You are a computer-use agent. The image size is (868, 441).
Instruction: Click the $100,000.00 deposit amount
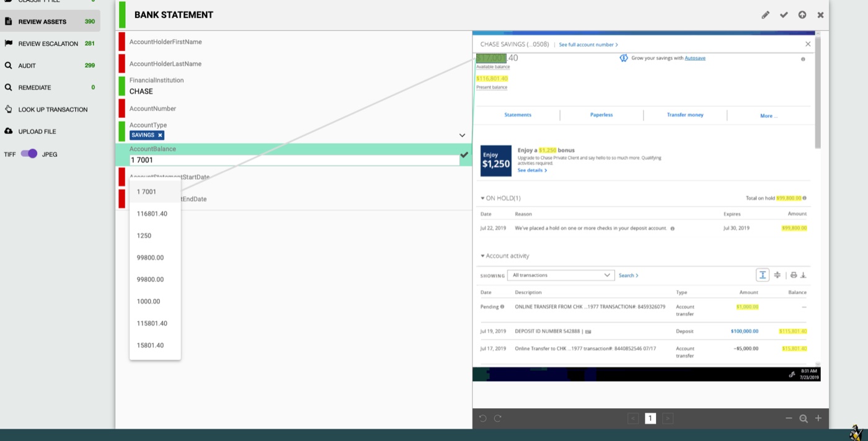point(745,331)
